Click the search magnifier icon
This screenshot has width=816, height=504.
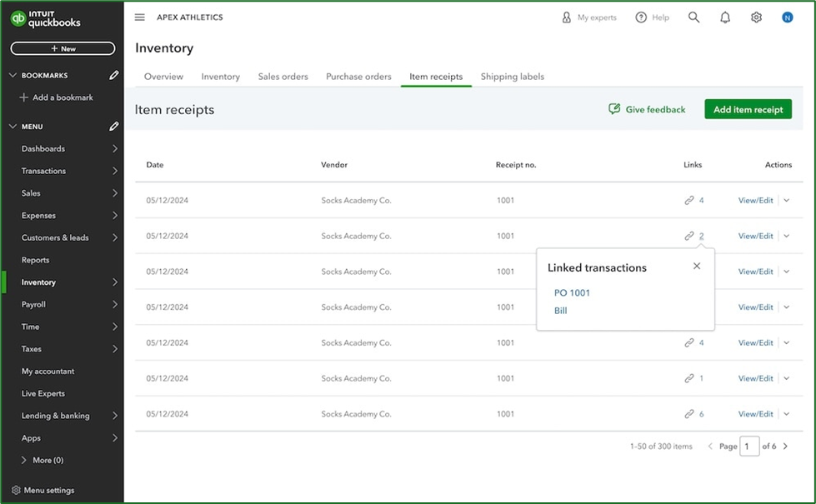693,17
